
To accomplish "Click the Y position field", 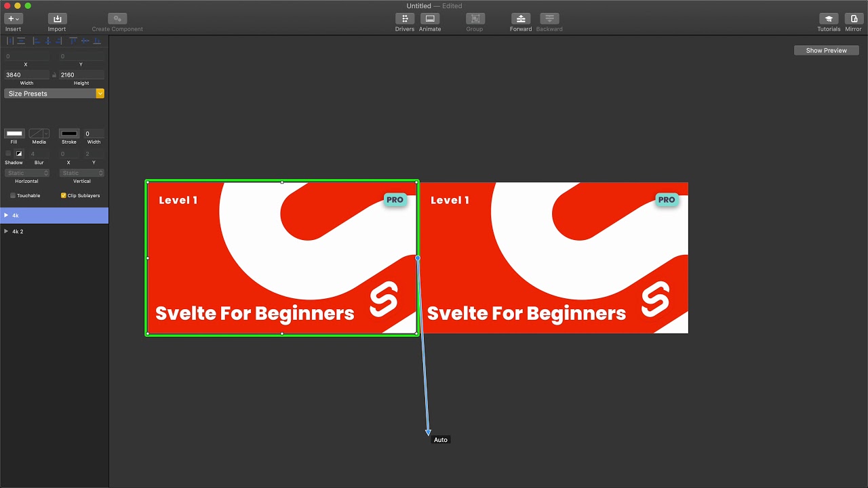I will [81, 56].
